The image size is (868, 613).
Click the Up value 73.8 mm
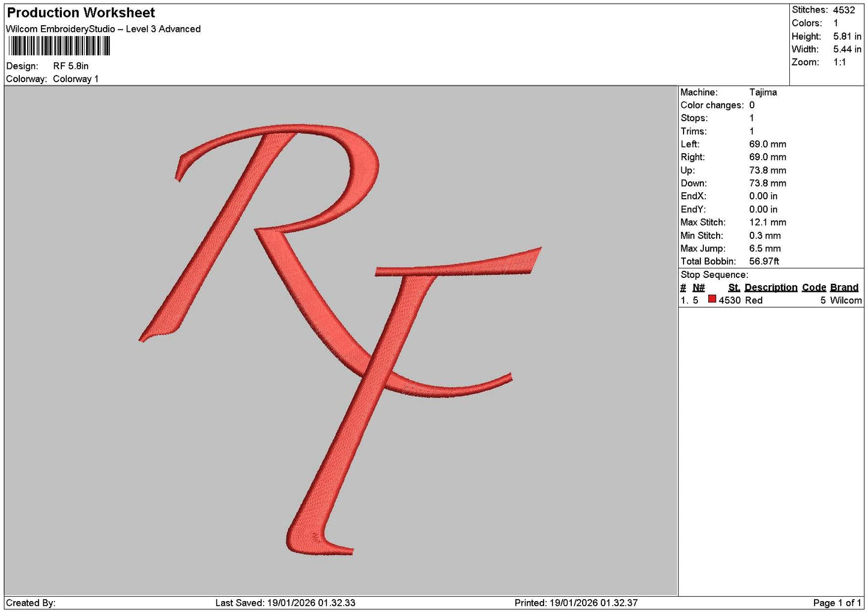click(x=768, y=171)
